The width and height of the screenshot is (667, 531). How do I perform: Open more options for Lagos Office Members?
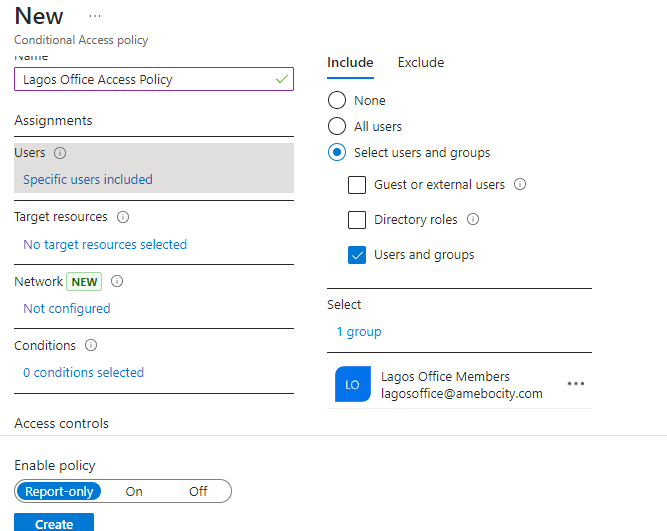(x=576, y=384)
